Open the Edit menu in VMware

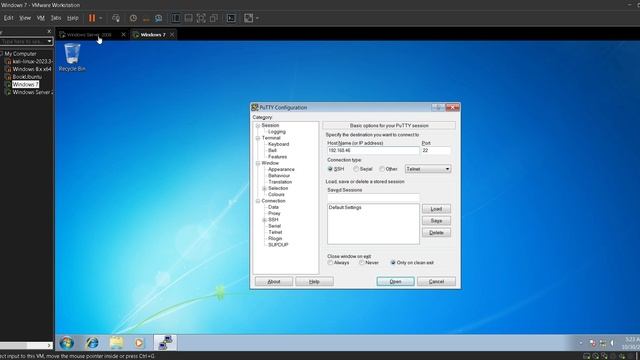point(8,18)
